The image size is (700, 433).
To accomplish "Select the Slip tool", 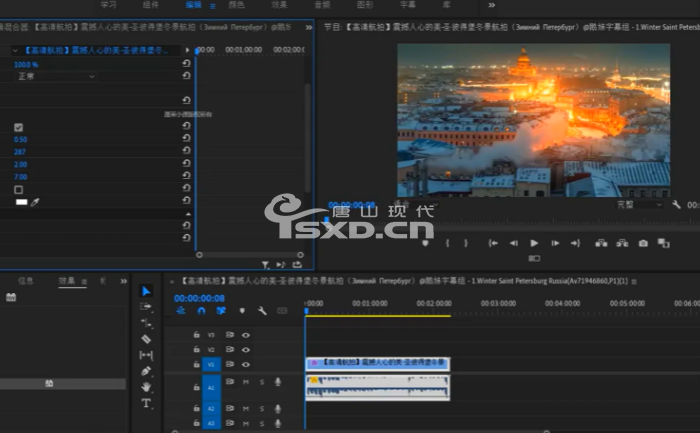I will (146, 355).
